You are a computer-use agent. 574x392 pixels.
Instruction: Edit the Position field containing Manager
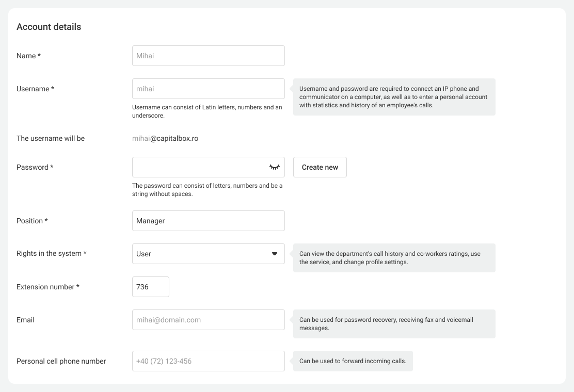pos(208,221)
